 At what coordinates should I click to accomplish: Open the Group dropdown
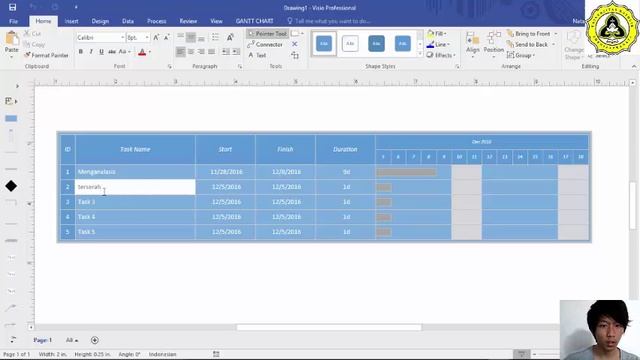(521, 55)
